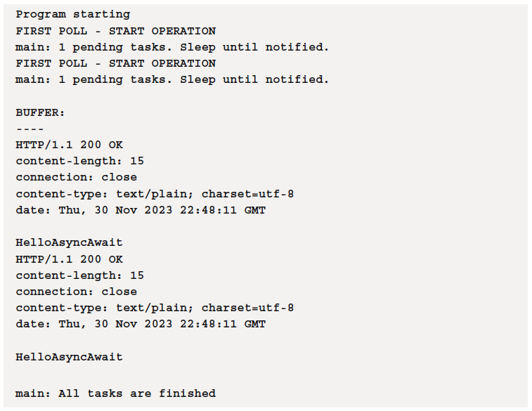This screenshot has height=411, width=532.
Task: Click the first 'FIRST POLL - START OPERATION' line
Action: point(116,31)
